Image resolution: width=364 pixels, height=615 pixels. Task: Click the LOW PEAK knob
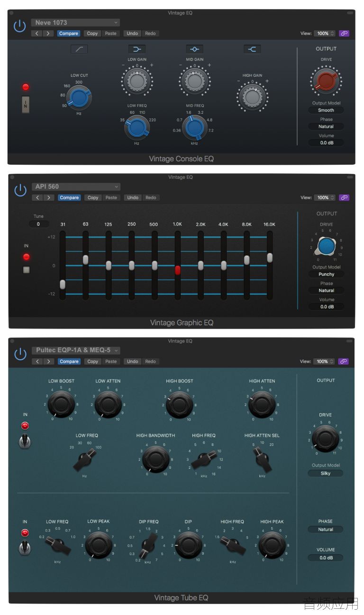pos(99,545)
